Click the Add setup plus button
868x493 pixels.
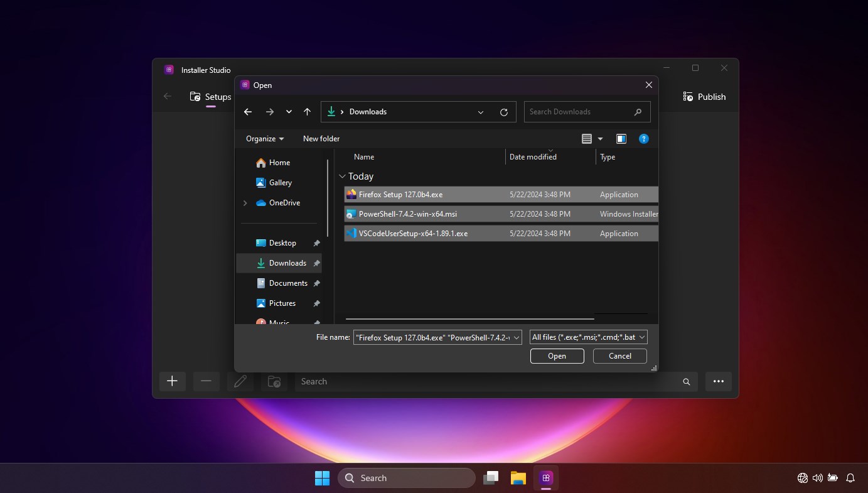pos(172,381)
